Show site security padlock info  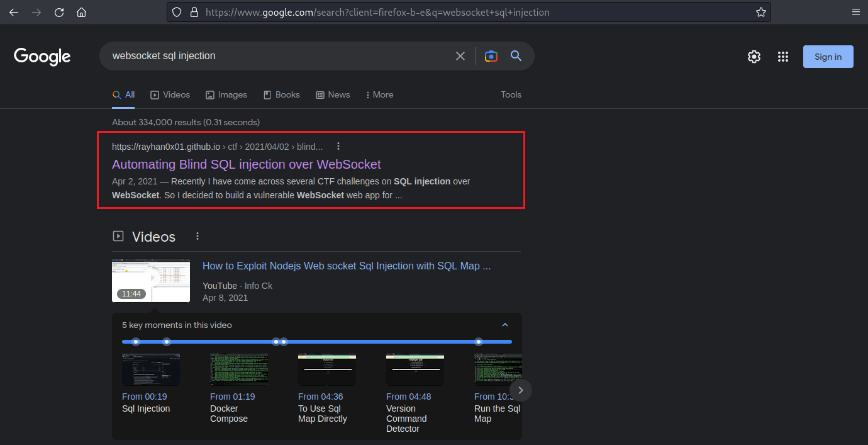194,12
